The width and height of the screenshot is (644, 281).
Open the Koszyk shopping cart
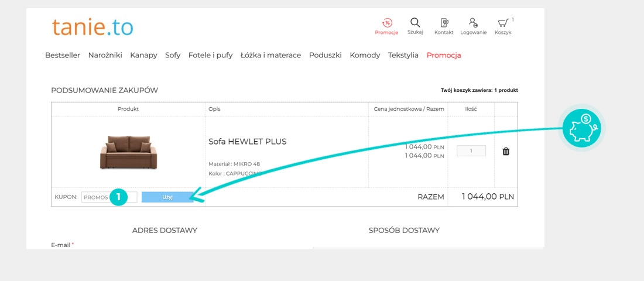point(503,23)
